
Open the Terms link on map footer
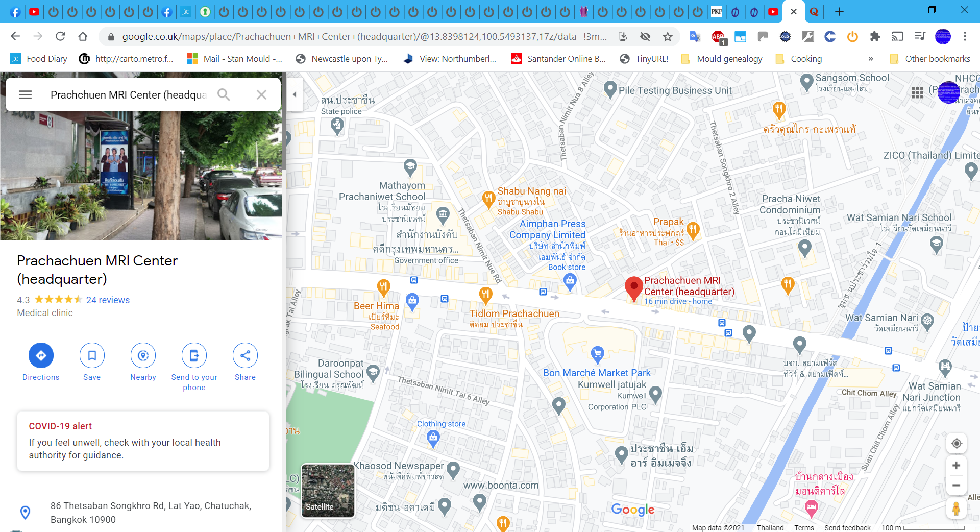(x=804, y=528)
